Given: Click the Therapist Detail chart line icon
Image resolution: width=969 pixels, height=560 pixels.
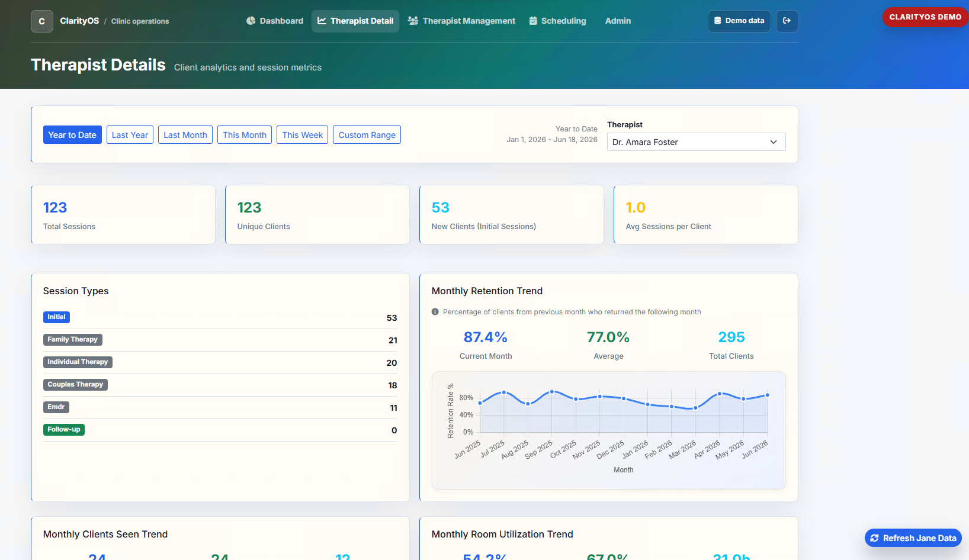Looking at the screenshot, I should click(322, 21).
